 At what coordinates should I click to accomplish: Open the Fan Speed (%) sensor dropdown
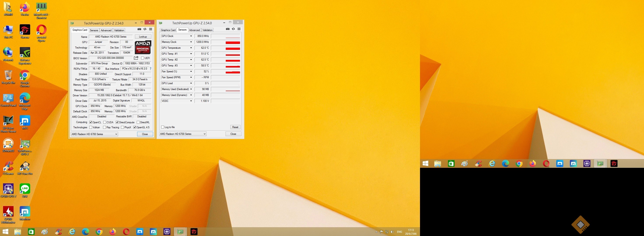(x=191, y=71)
